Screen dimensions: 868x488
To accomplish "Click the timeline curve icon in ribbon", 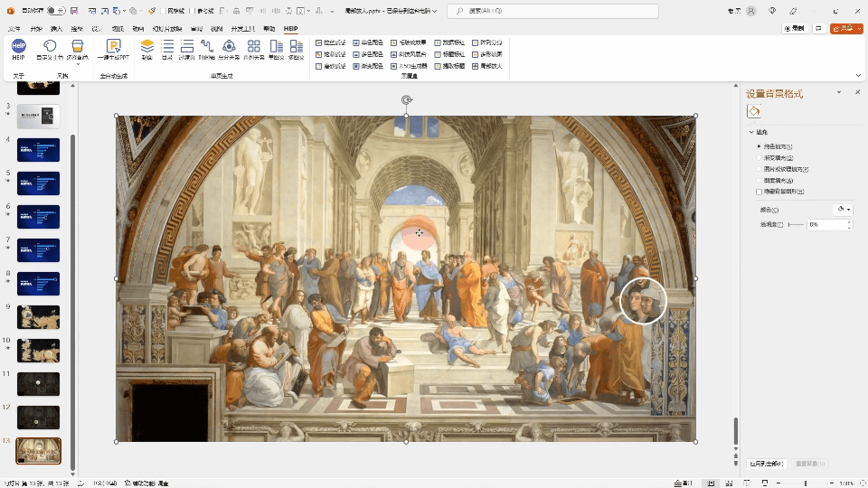I will click(x=207, y=46).
